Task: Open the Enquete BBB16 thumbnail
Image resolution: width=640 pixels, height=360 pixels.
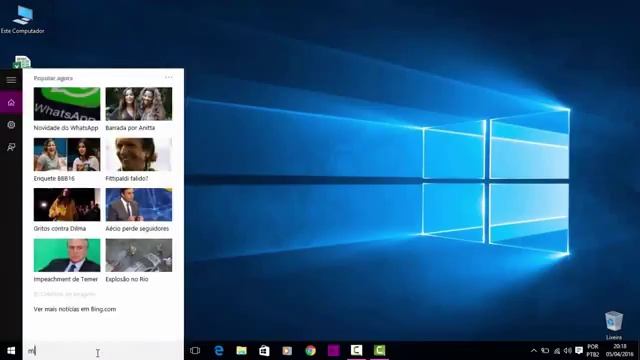Action: [67, 154]
